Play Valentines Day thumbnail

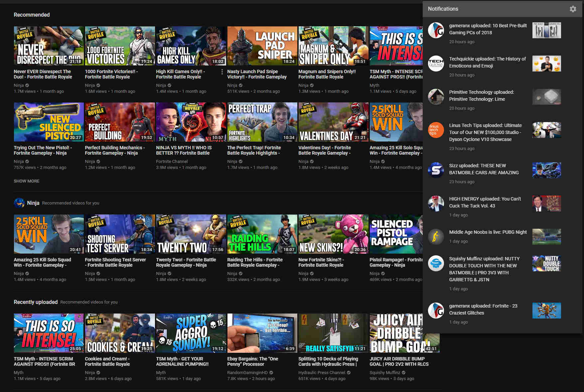point(333,122)
